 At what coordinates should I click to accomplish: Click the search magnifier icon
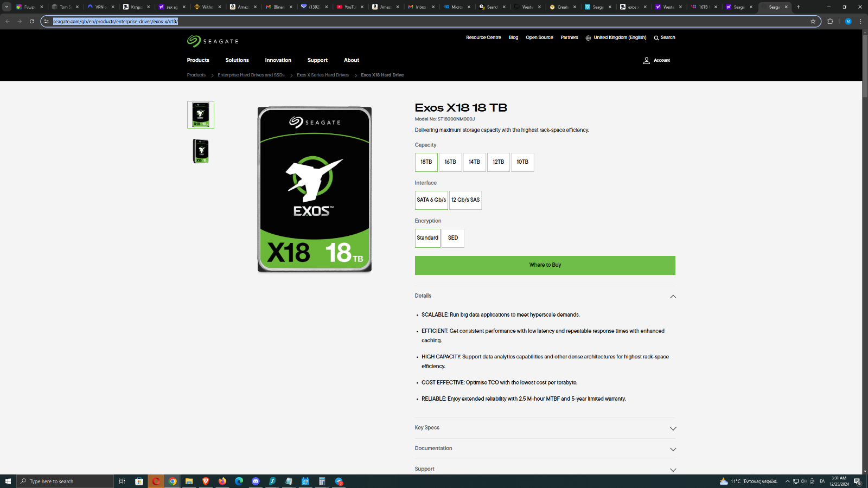[x=656, y=38]
